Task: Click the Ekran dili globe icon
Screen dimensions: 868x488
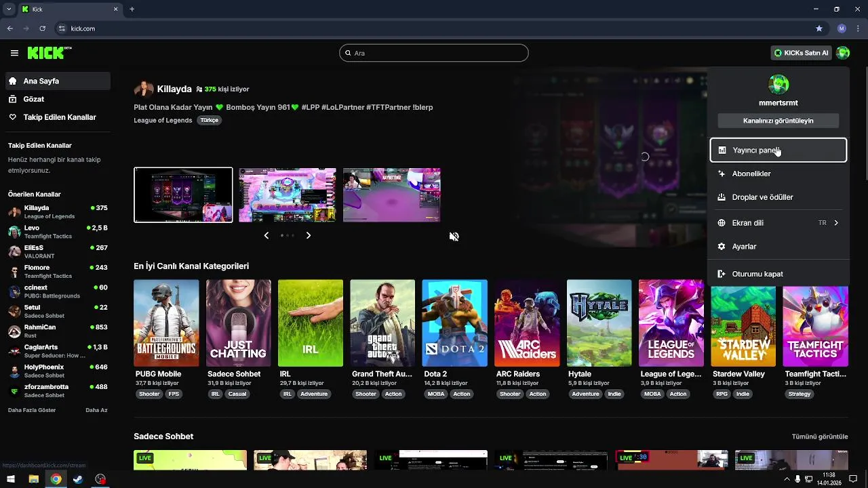Action: coord(722,222)
